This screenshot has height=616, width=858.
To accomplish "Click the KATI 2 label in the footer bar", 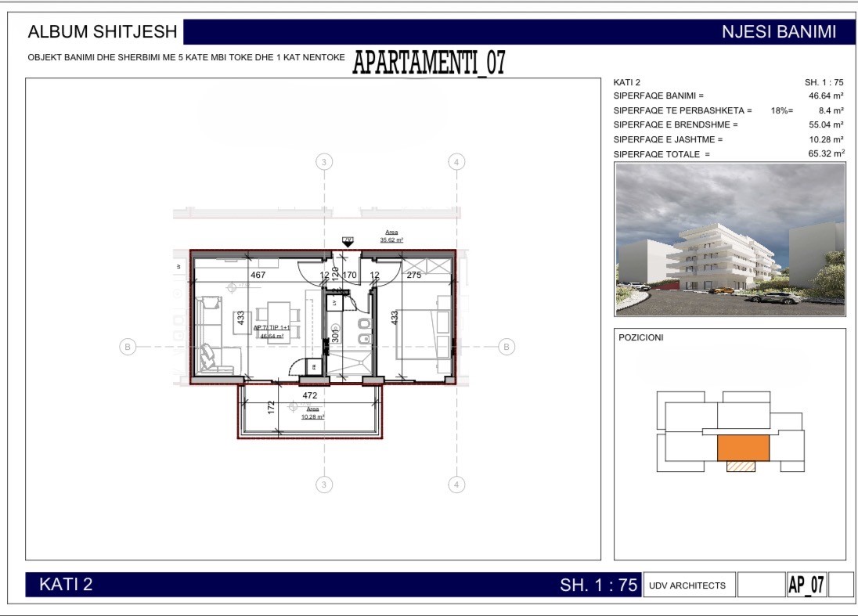I will (x=66, y=585).
